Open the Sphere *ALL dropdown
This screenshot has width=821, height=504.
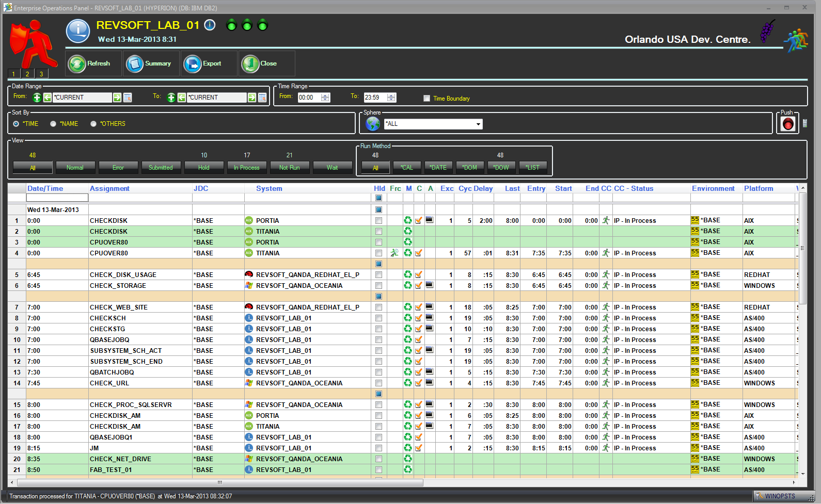478,124
